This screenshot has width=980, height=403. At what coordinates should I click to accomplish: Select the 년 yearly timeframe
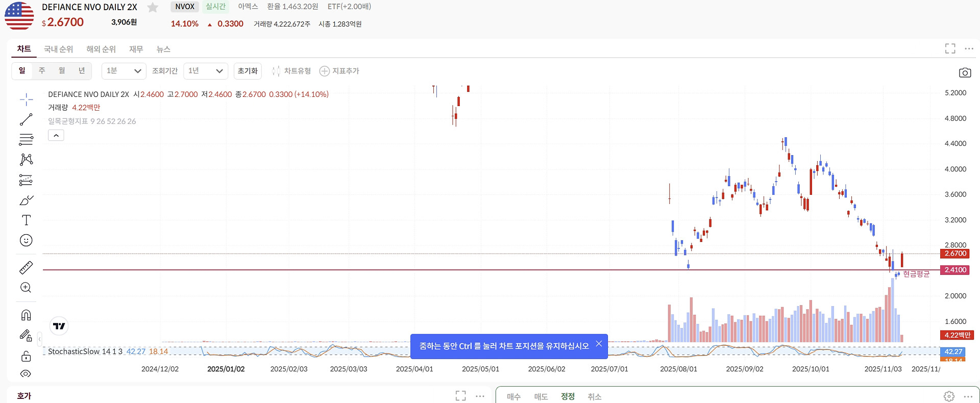[x=82, y=71]
